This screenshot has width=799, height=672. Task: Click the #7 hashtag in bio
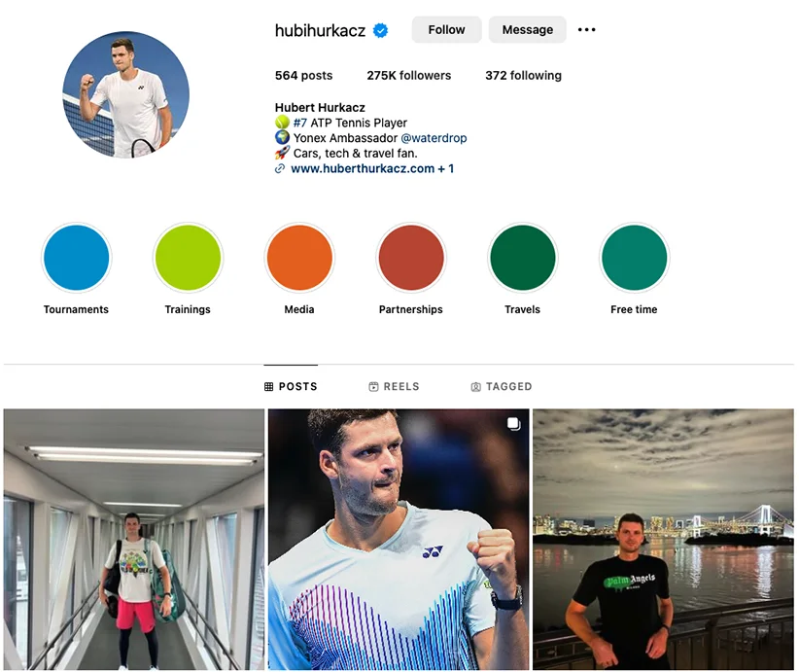tap(300, 123)
